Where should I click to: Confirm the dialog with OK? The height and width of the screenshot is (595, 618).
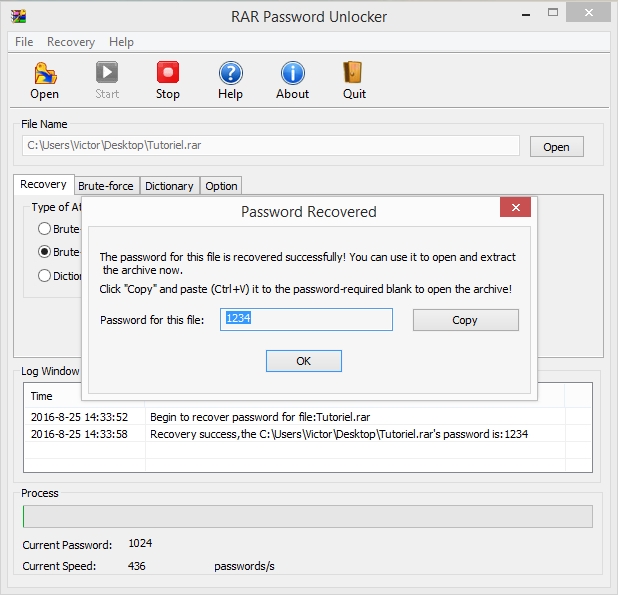pyautogui.click(x=303, y=361)
